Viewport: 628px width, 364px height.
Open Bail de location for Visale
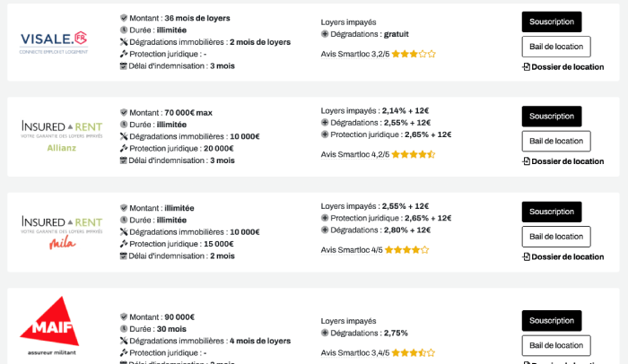coord(556,47)
